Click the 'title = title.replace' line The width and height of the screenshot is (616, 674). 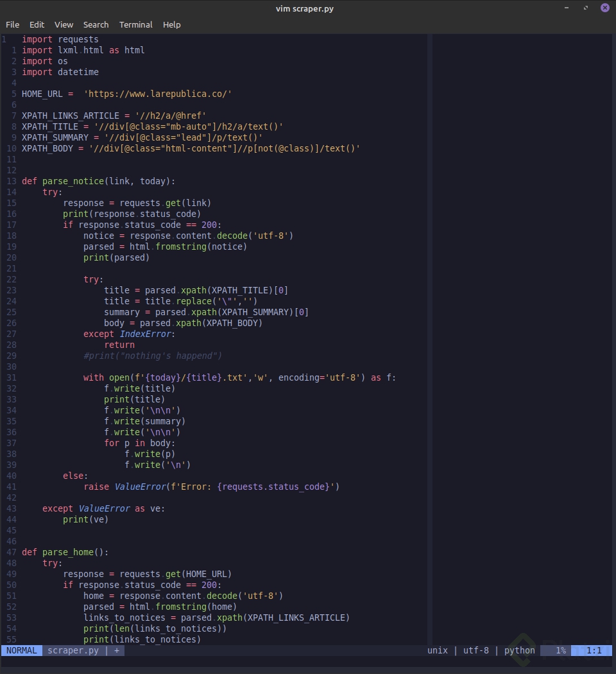[x=180, y=301]
